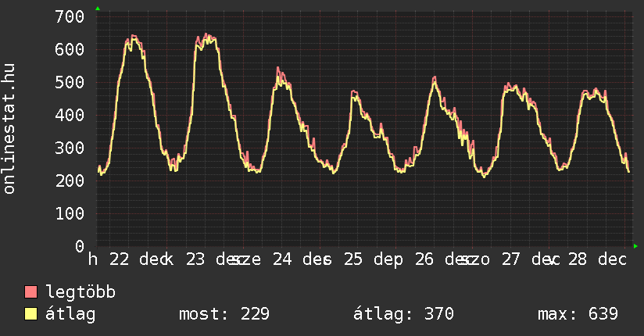Select the átlag legend label beside yellow swatch
The image size is (644, 336).
71,314
